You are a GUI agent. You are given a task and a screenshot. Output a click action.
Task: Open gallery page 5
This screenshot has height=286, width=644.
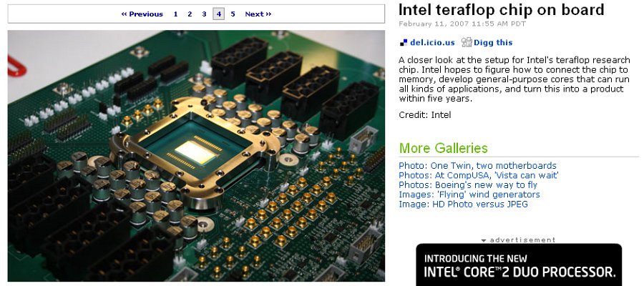click(233, 14)
